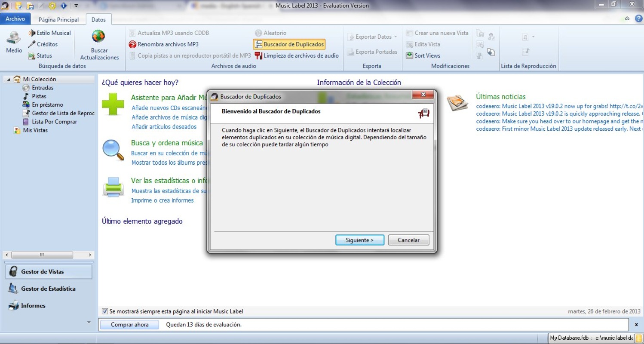
Task: Open Gestor de Estadística panel
Action: point(48,289)
